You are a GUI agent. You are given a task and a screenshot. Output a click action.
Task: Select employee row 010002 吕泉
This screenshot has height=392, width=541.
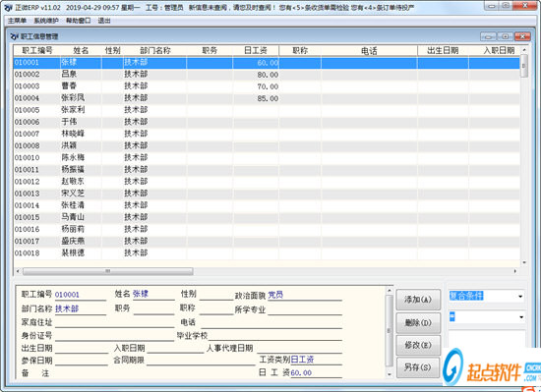pos(267,75)
